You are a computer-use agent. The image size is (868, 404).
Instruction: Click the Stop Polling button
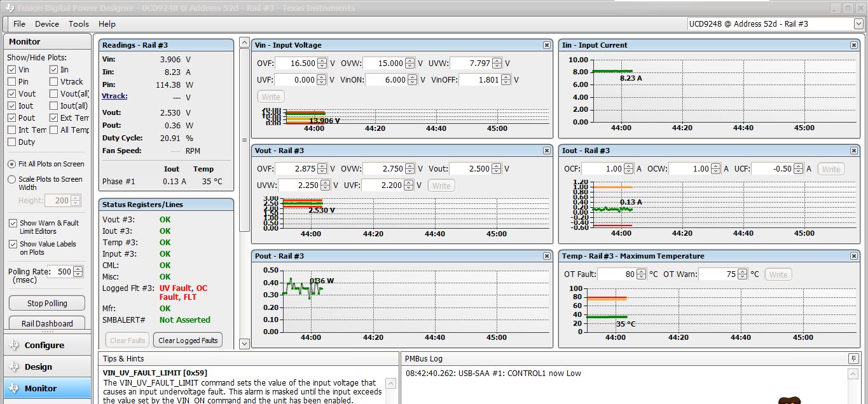coord(47,304)
